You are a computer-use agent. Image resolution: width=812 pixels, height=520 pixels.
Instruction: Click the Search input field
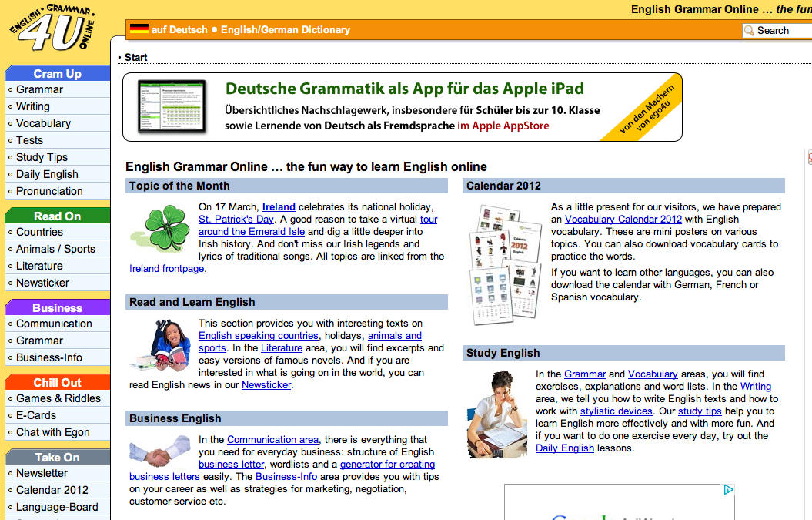pos(777,31)
